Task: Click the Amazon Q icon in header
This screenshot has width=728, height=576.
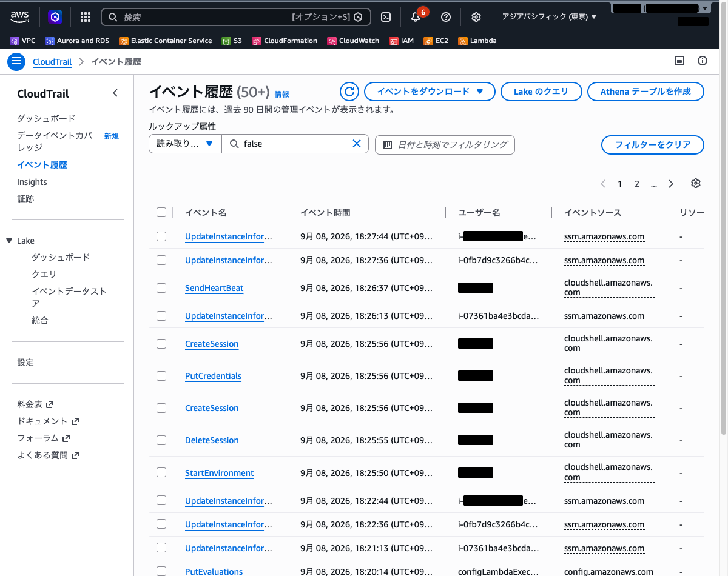Action: click(56, 17)
